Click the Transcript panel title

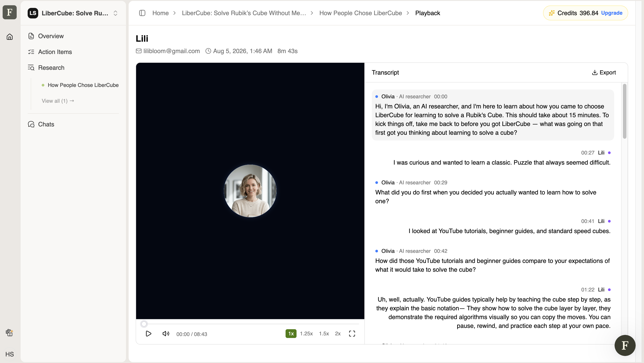point(385,72)
